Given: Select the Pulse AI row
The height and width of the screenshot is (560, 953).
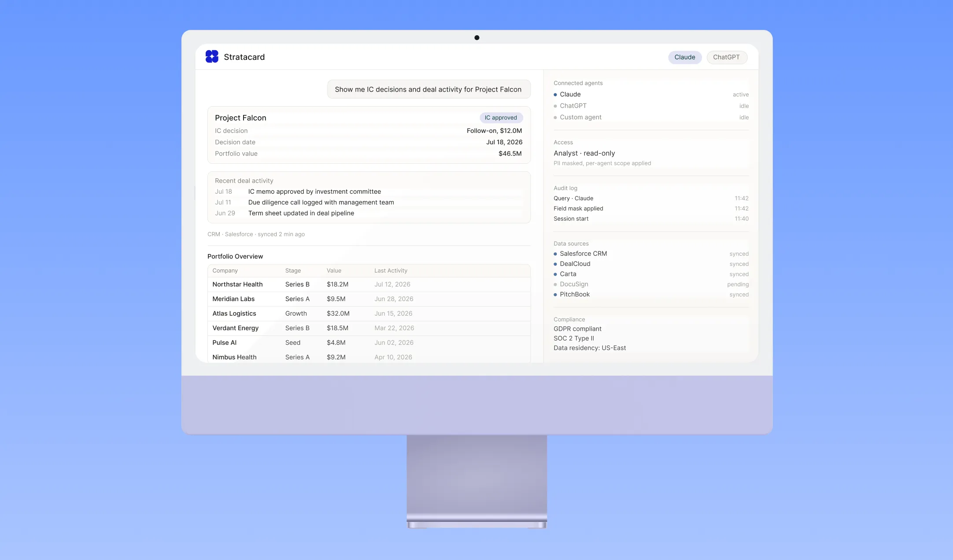Looking at the screenshot, I should (x=369, y=343).
